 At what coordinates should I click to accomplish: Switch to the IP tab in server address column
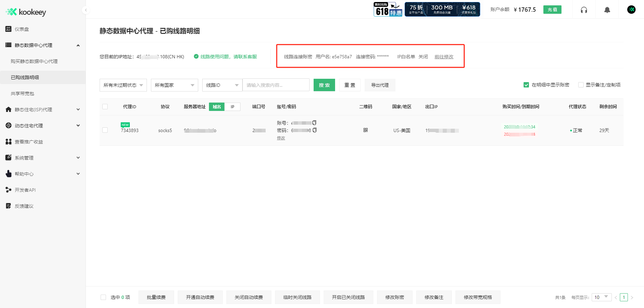(232, 107)
